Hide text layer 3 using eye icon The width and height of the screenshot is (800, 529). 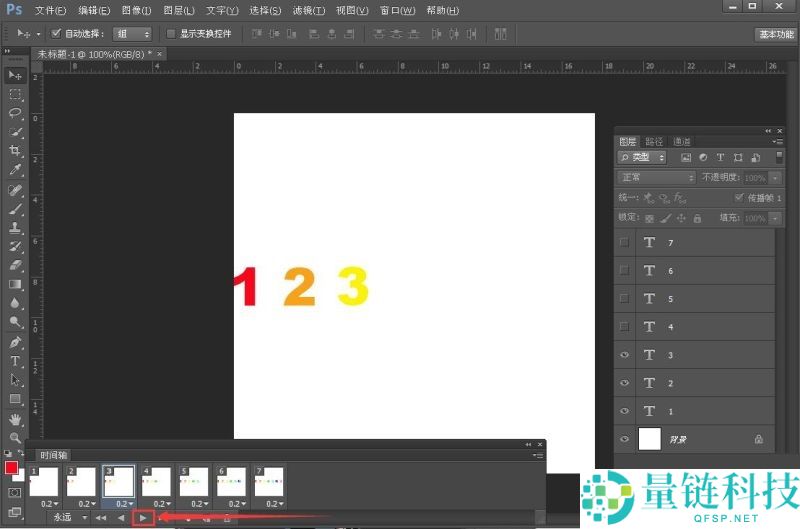(x=625, y=355)
